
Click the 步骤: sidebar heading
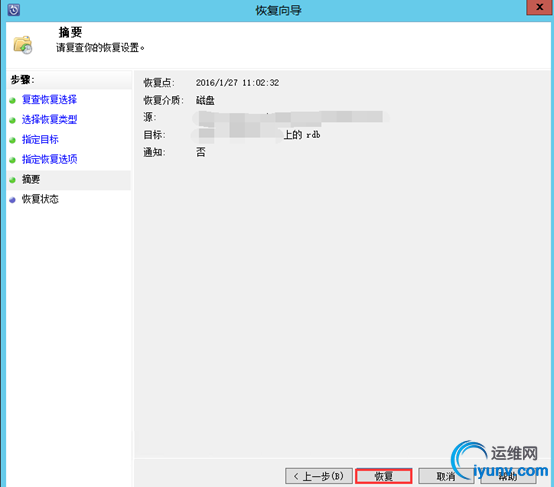pyautogui.click(x=22, y=80)
